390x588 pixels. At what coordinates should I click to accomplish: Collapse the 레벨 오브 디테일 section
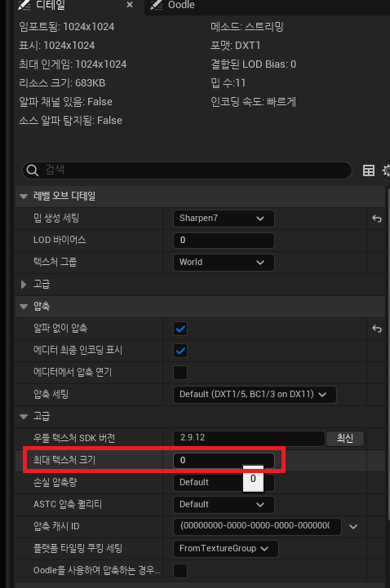24,196
